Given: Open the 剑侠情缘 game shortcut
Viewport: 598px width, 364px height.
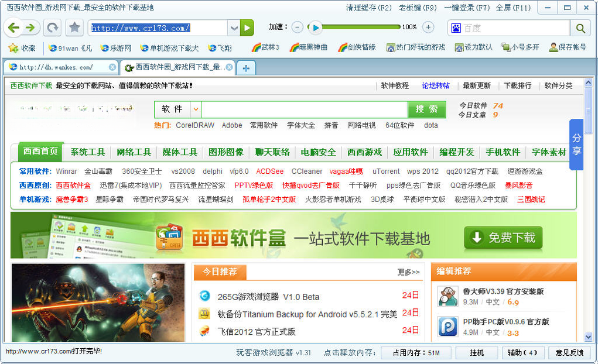Looking at the screenshot, I should [357, 47].
